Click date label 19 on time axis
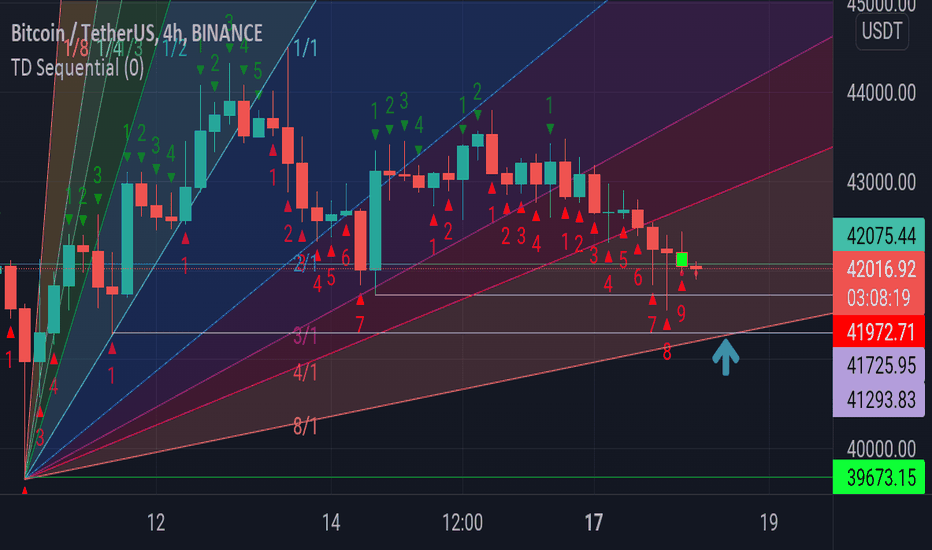The height and width of the screenshot is (550, 932). [769, 523]
